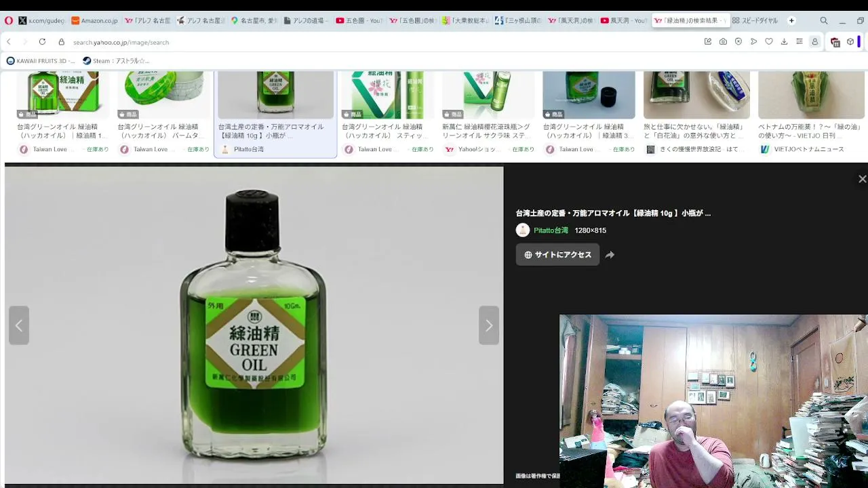Click the site security padlock icon
This screenshot has height=488, width=868.
point(61,42)
